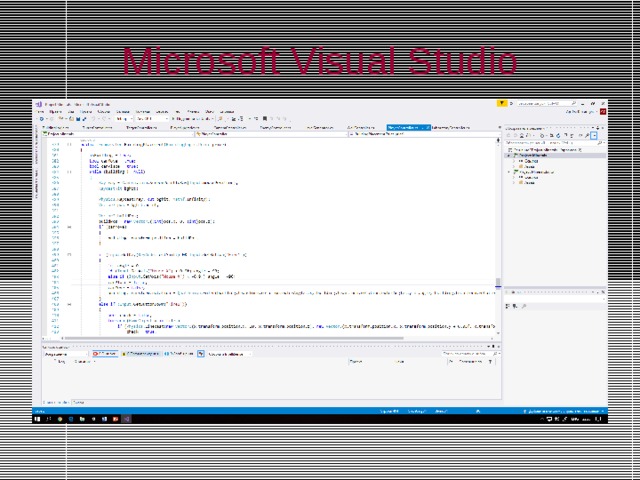Screen dimensions: 640x480
Task: Click the open file folder toolbar icon
Action: pos(71,119)
